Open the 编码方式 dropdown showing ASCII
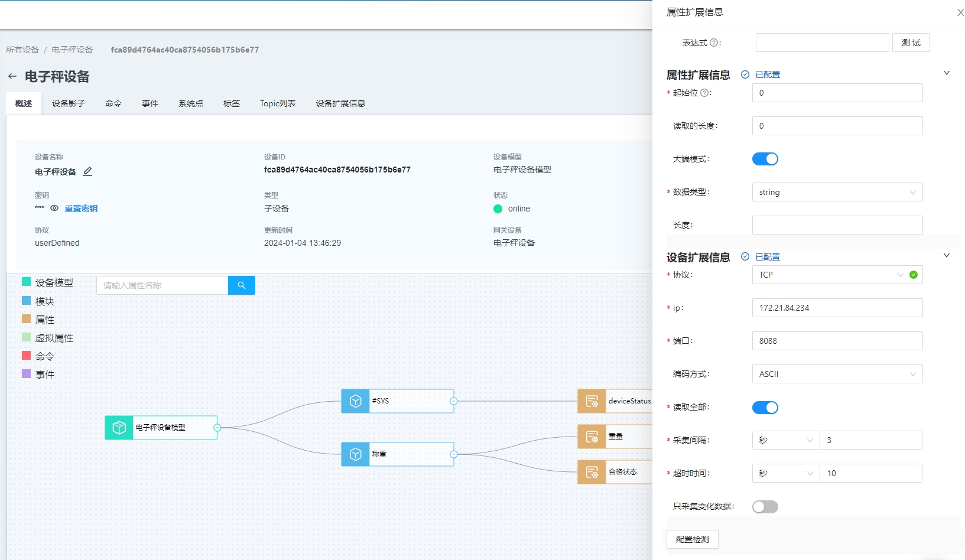Viewport: 965px width, 560px height. click(x=837, y=374)
